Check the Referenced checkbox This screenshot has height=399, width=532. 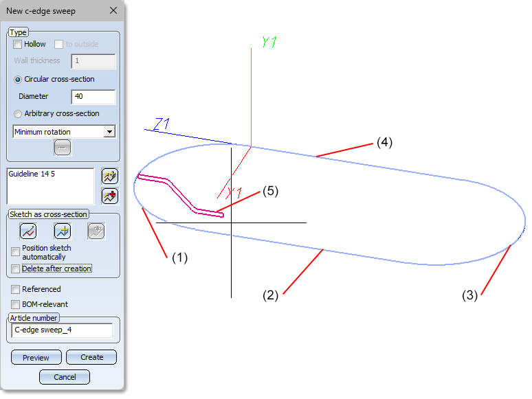point(15,289)
